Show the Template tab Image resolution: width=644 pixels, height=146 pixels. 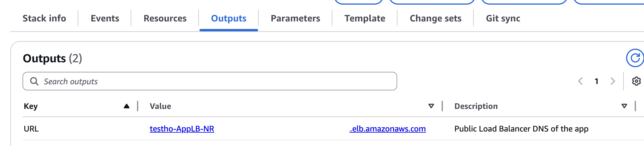pos(365,18)
